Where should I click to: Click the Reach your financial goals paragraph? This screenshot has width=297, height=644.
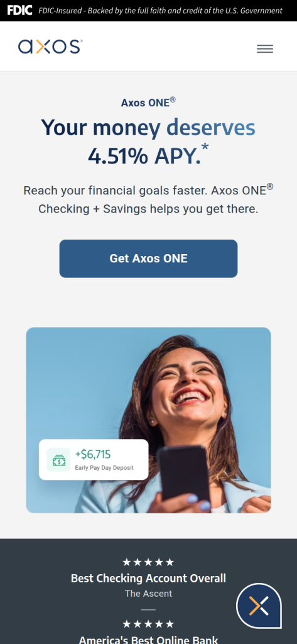click(x=148, y=199)
